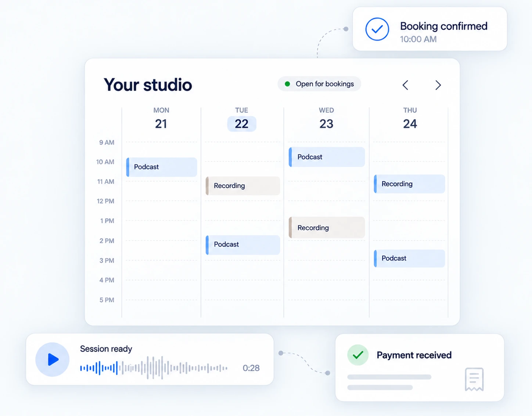Play the Session ready audio
The image size is (532, 416).
click(53, 359)
